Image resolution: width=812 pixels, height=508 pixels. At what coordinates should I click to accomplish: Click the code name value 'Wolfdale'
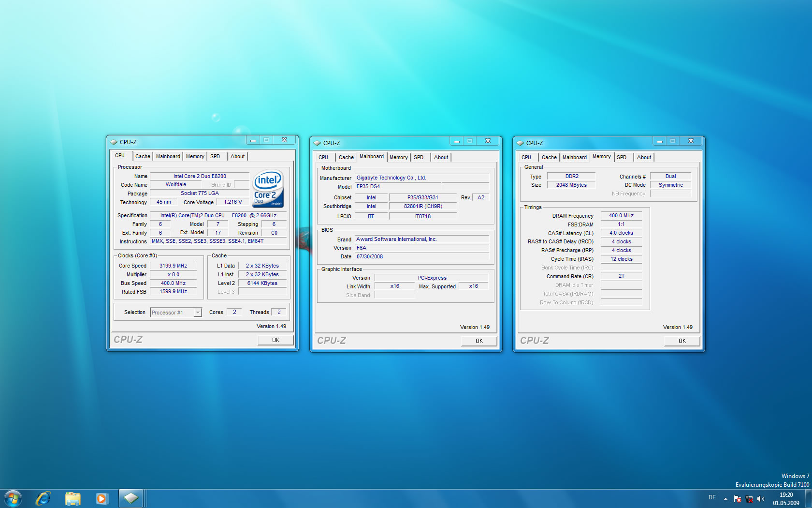click(176, 185)
